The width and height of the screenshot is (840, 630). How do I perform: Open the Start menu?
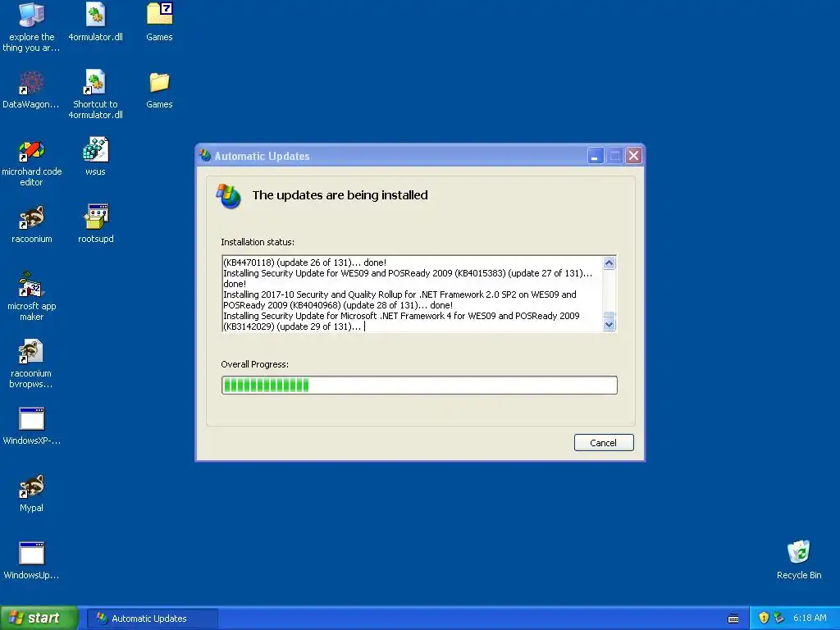click(39, 618)
